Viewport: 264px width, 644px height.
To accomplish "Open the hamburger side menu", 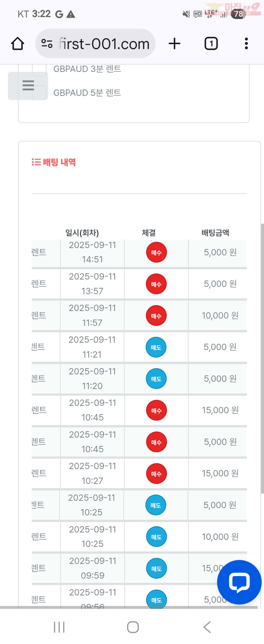I will (x=28, y=86).
